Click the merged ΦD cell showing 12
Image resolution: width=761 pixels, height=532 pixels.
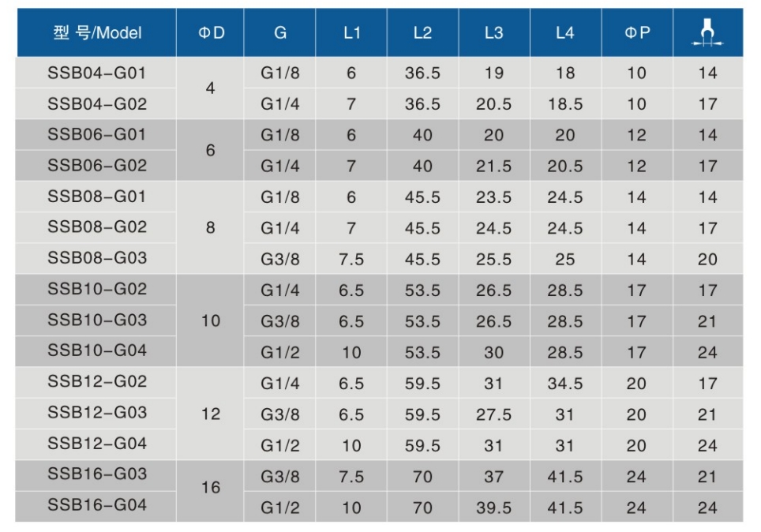(211, 414)
